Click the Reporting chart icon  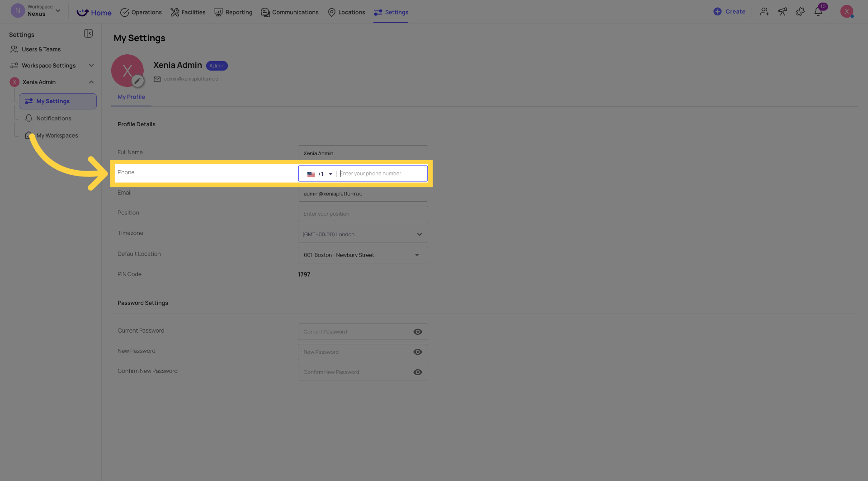pos(218,12)
